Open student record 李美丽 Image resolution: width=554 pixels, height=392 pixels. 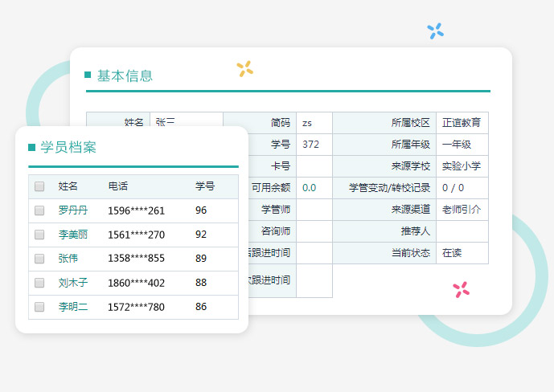click(73, 235)
